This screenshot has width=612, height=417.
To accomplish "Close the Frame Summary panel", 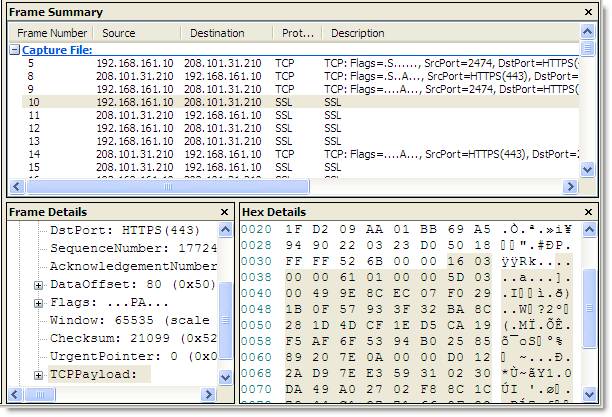I will pyautogui.click(x=588, y=12).
